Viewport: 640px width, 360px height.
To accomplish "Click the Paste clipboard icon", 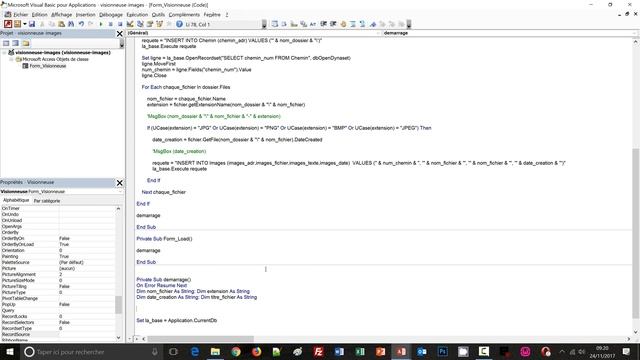I will point(61,24).
